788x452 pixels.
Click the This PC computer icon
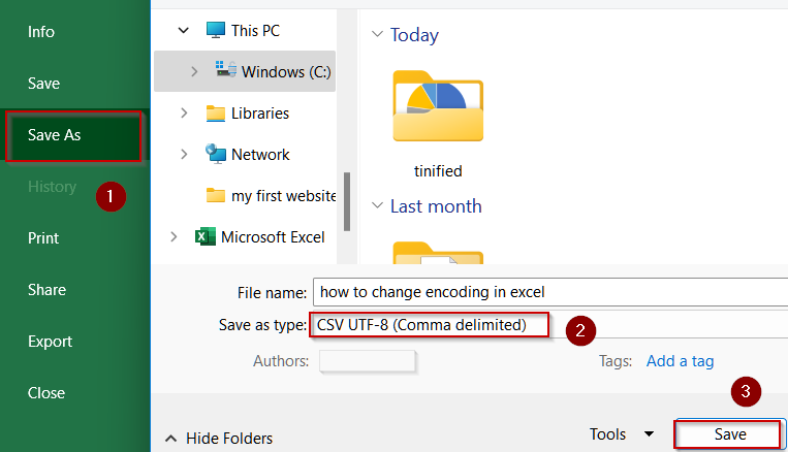(215, 30)
